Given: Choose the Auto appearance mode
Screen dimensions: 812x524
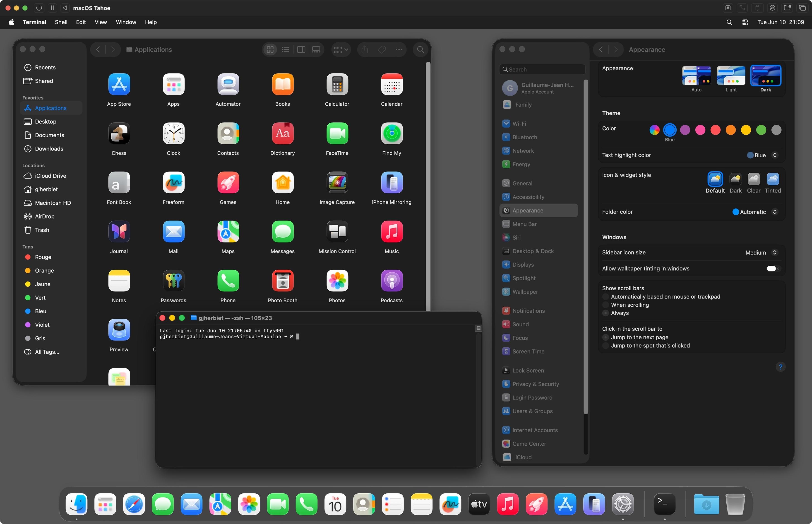Looking at the screenshot, I should 696,75.
